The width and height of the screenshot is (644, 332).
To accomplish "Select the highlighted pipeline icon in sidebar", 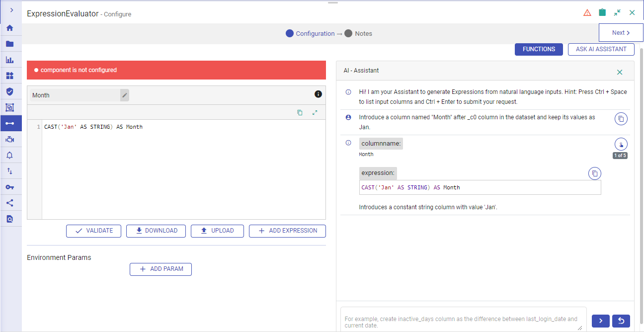I will tap(10, 123).
